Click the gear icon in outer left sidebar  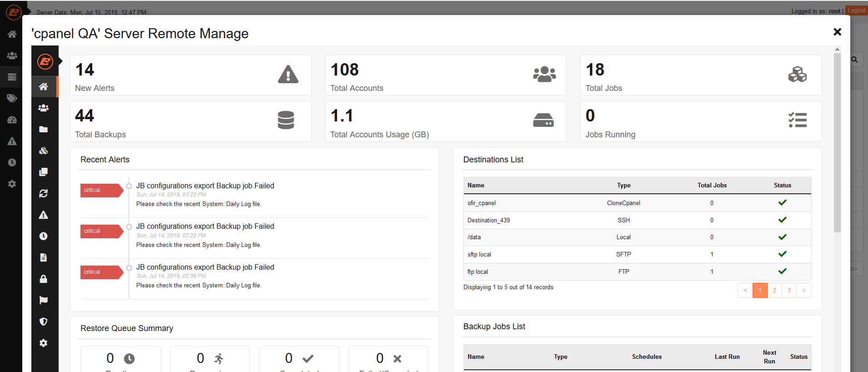click(12, 184)
